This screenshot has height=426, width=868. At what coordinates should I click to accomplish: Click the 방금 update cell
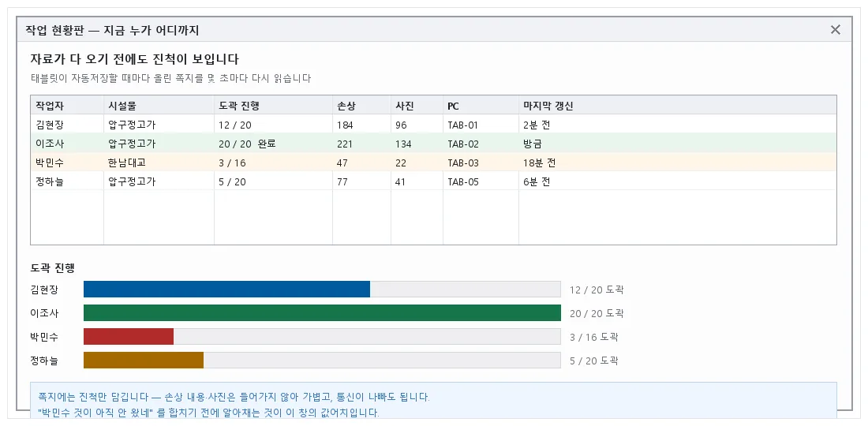coord(678,144)
